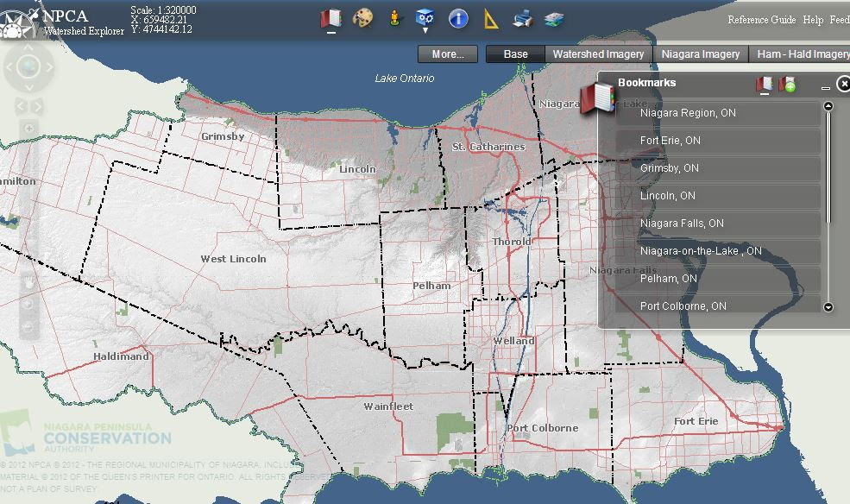Switch to the Base basemap tab
Viewport: 850px width, 504px height.
pyautogui.click(x=515, y=54)
